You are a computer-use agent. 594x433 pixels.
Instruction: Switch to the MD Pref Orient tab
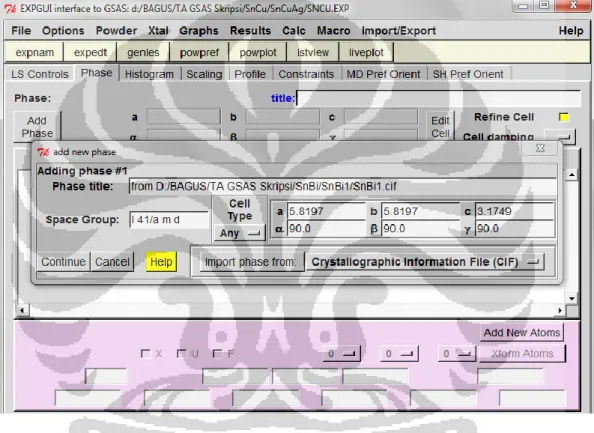click(x=383, y=74)
